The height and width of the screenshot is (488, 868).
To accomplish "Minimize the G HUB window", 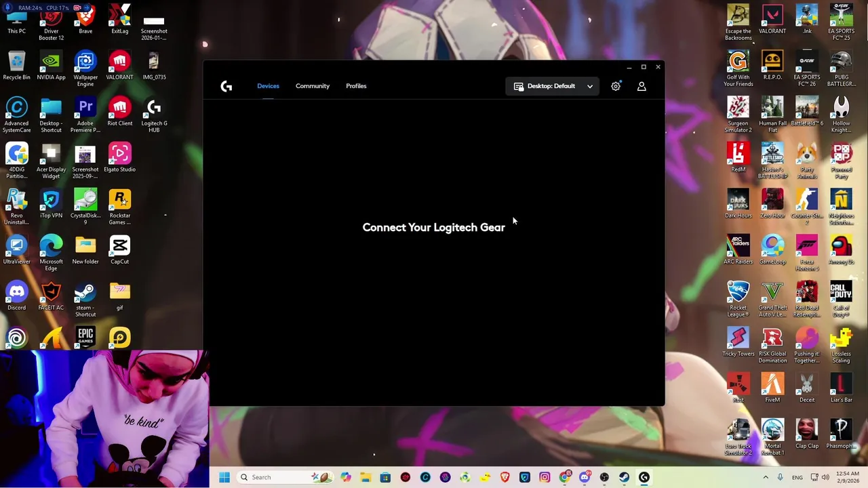I will tap(629, 67).
